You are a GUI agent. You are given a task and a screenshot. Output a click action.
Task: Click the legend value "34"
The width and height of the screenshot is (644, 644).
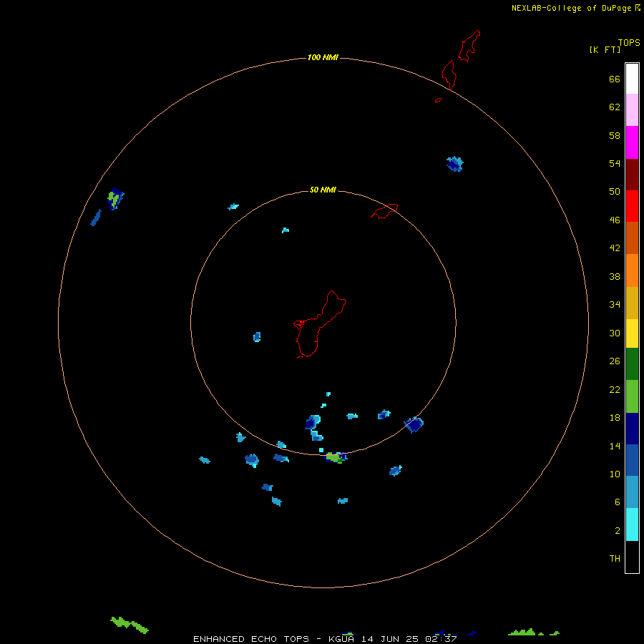click(x=615, y=305)
